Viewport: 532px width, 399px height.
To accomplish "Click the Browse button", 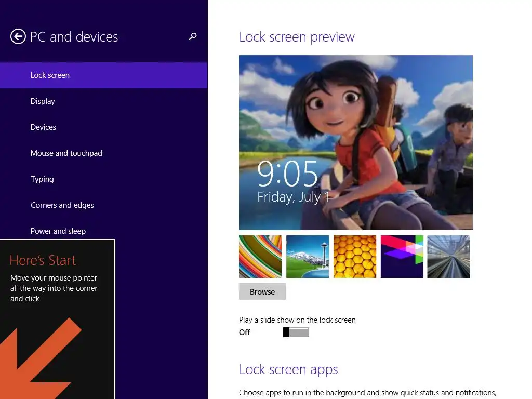I will (262, 292).
